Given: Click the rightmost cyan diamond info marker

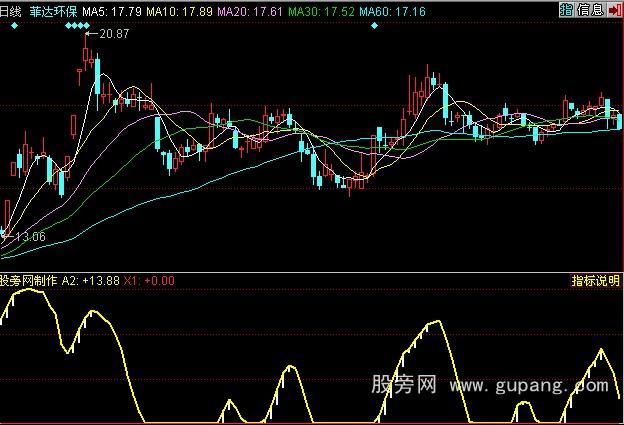Looking at the screenshot, I should 374,25.
